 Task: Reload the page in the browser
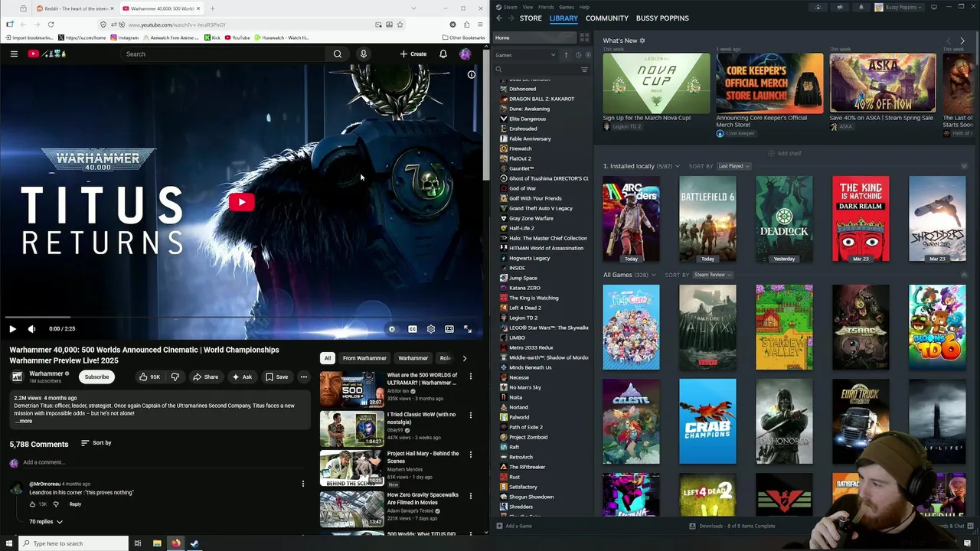pos(51,24)
